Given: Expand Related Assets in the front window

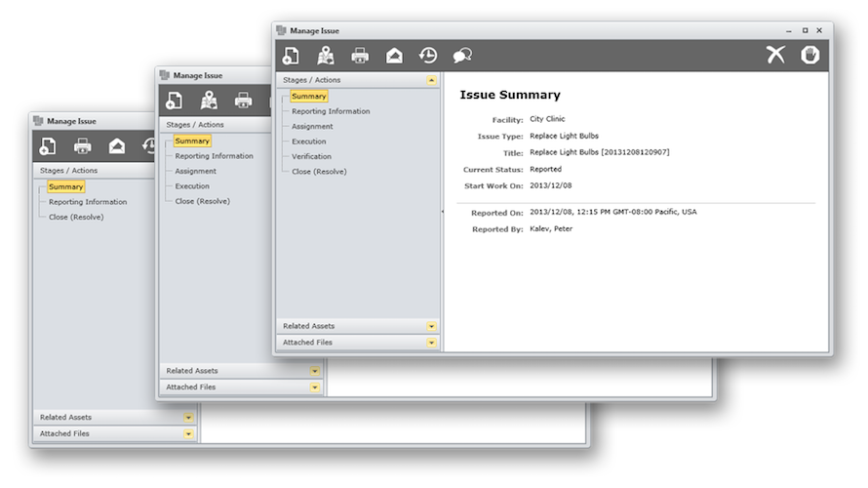Looking at the screenshot, I should point(431,326).
